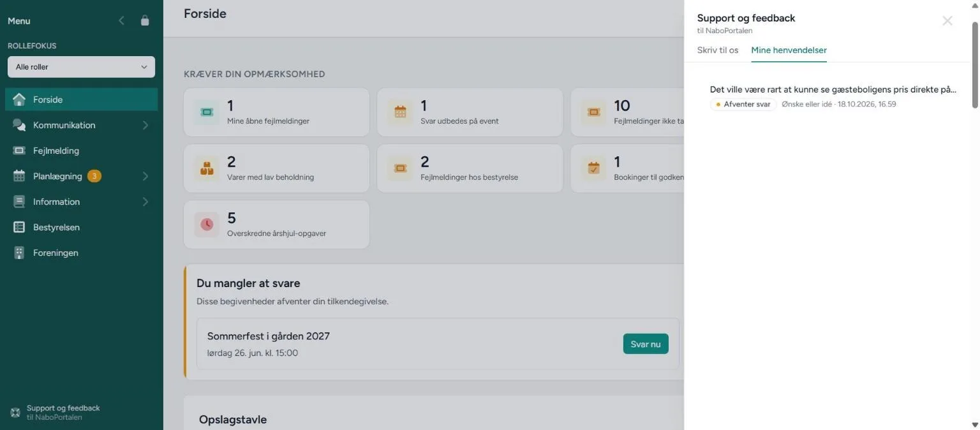Toggle the sidebar lock icon
Image resolution: width=980 pixels, height=430 pixels.
click(x=145, y=20)
